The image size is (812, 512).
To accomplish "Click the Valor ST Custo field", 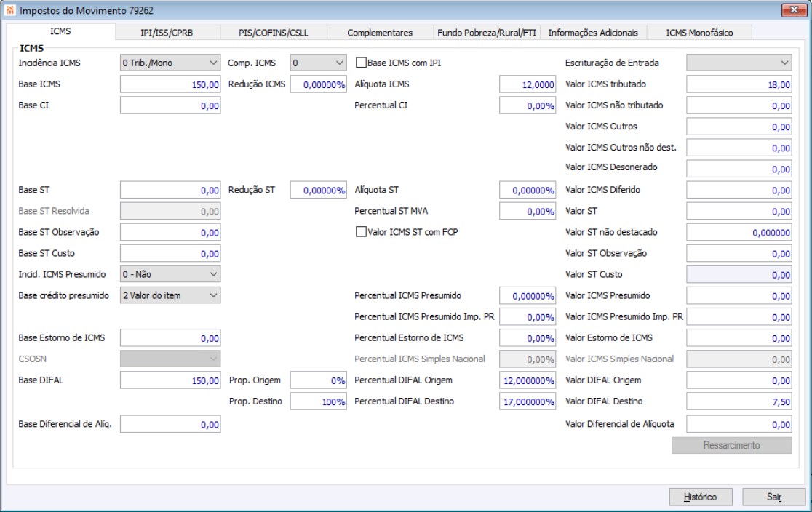I will pos(739,275).
